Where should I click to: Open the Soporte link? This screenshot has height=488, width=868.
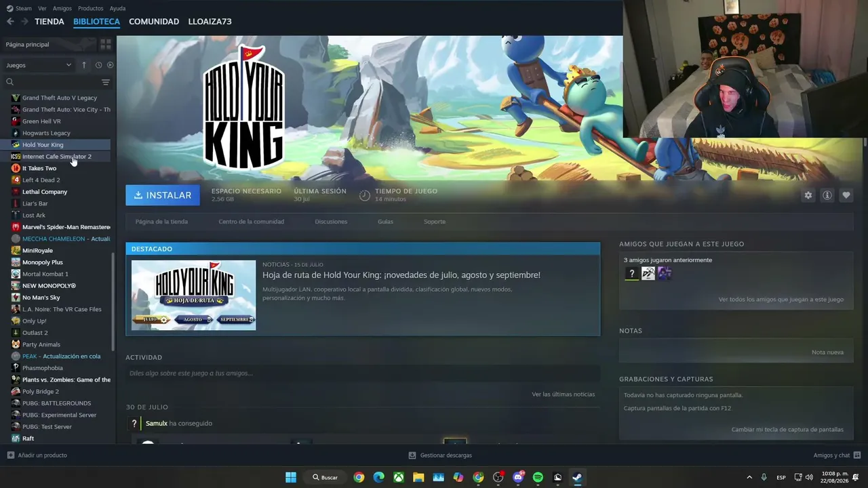pos(435,222)
